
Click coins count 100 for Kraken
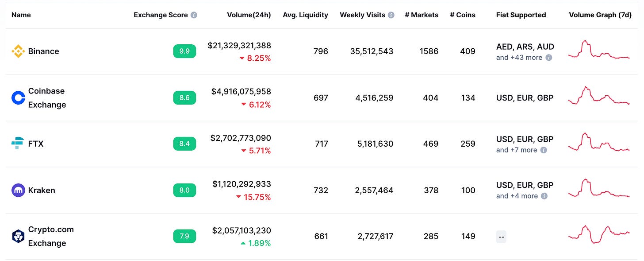(x=468, y=191)
